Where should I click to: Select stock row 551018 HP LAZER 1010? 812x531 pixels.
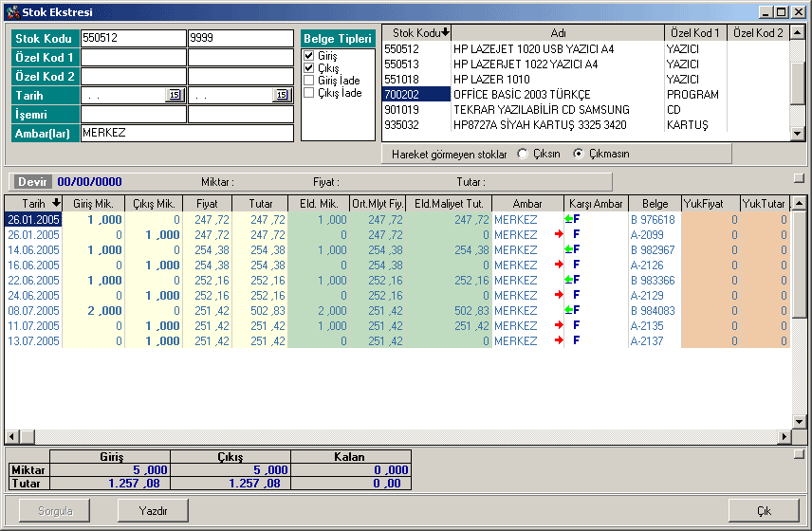[585, 80]
